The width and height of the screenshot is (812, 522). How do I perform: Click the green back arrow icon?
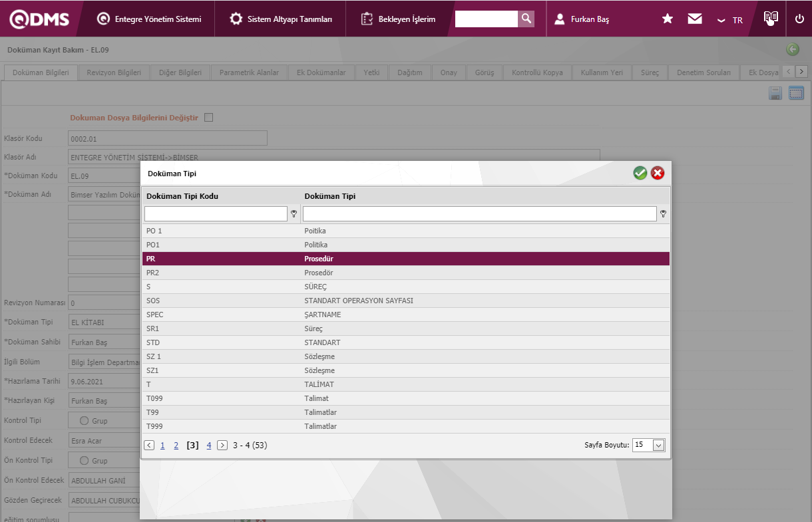(x=792, y=49)
